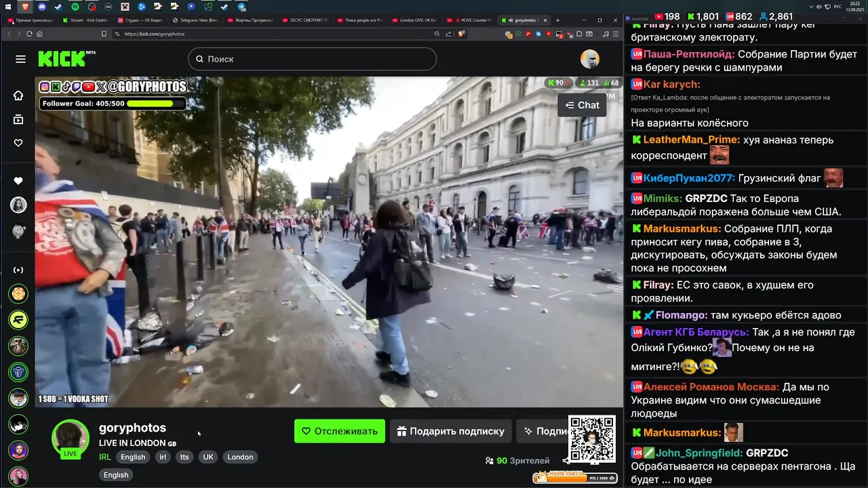Click the Отслеживать follow button
868x488 pixels.
pos(340,431)
